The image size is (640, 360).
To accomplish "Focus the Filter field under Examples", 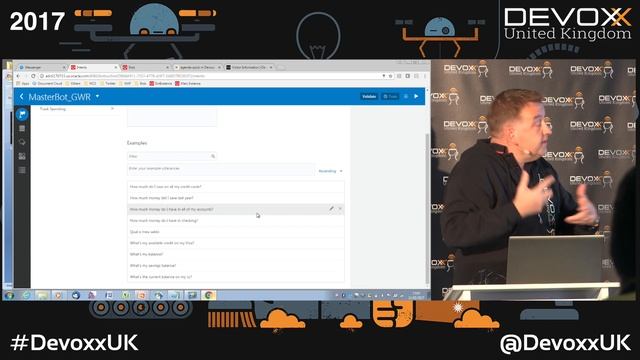I will click(x=172, y=156).
